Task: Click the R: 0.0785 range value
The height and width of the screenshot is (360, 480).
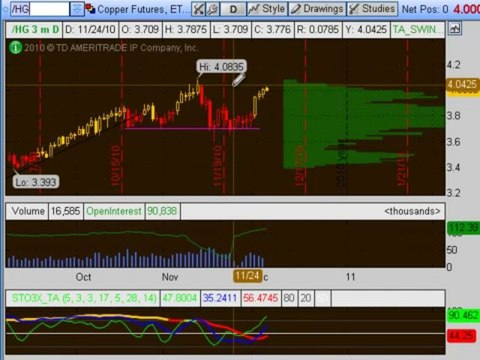Action: [x=318, y=29]
